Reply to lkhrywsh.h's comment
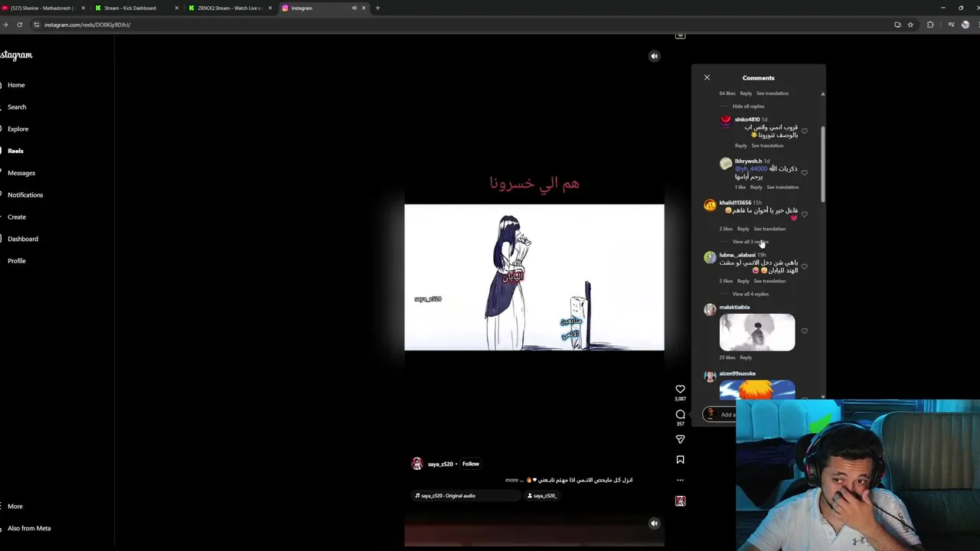980x551 pixels. (756, 187)
